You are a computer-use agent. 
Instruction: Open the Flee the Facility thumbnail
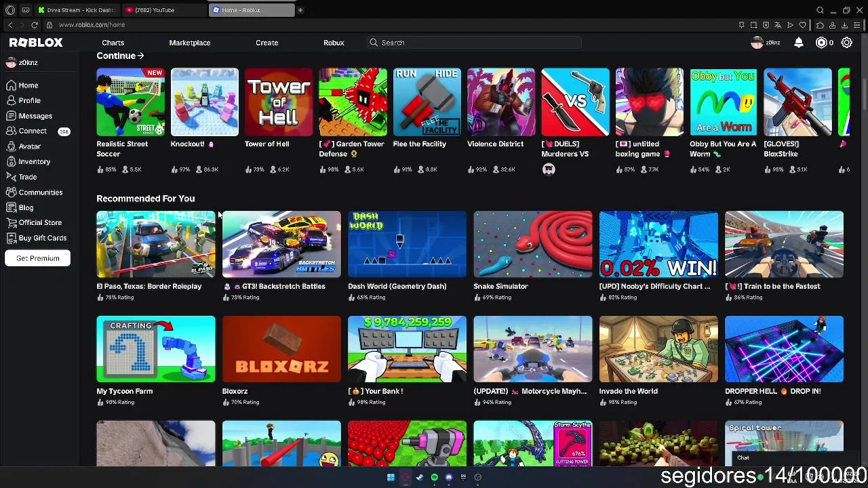427,102
